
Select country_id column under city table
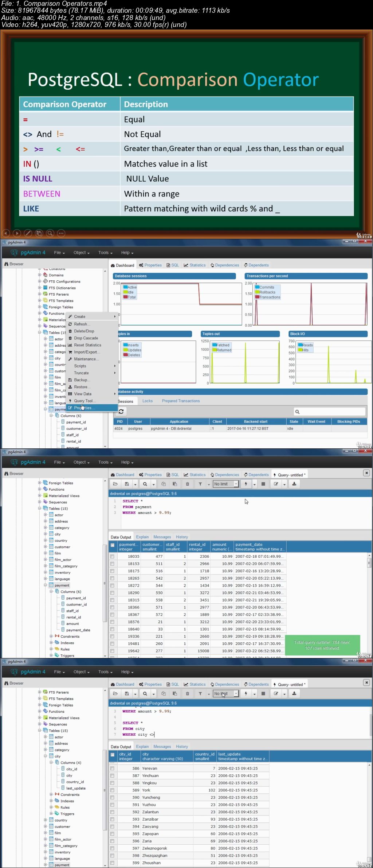[x=75, y=782]
